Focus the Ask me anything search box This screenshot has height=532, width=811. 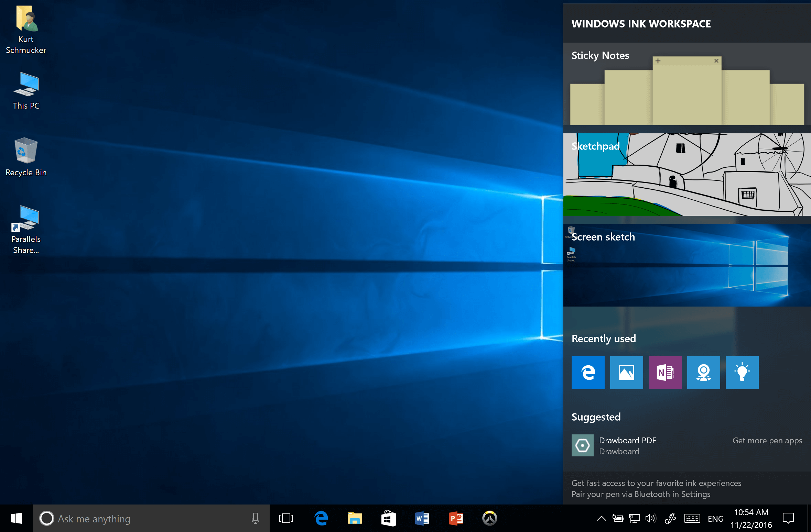(x=151, y=518)
